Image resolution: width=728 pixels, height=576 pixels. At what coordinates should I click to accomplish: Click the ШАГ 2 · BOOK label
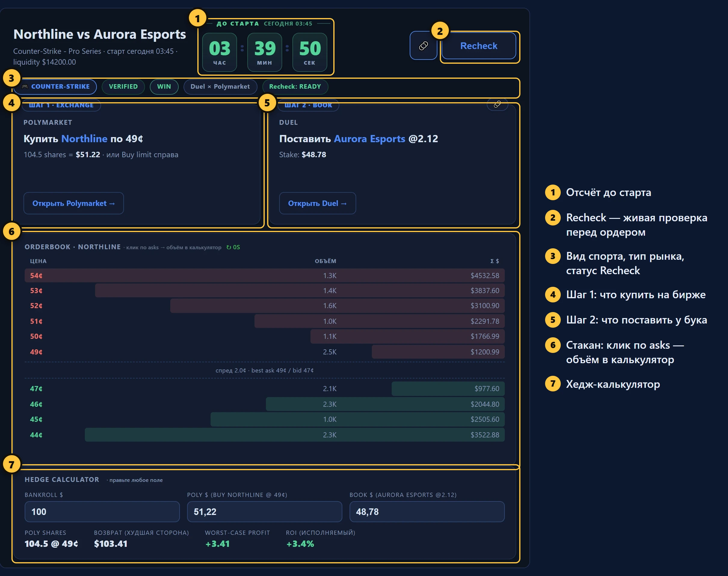(308, 105)
